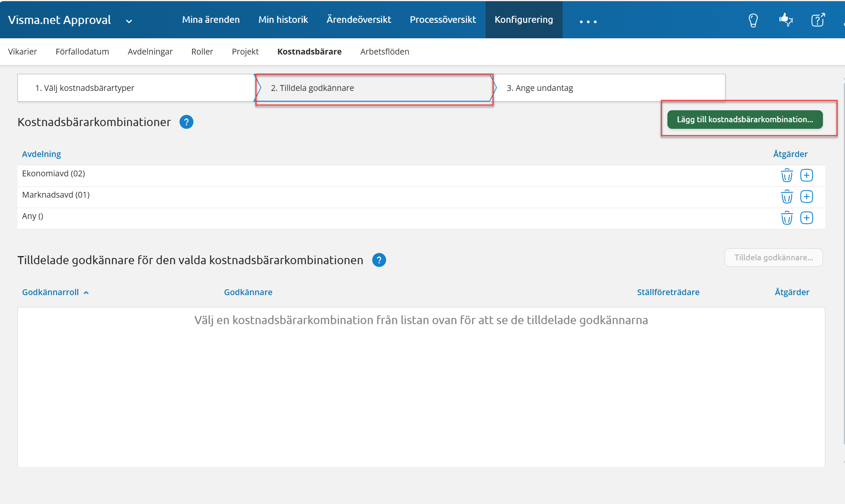Image resolution: width=845 pixels, height=504 pixels.
Task: Delete the Marknadsavd (01) row
Action: coord(787,197)
